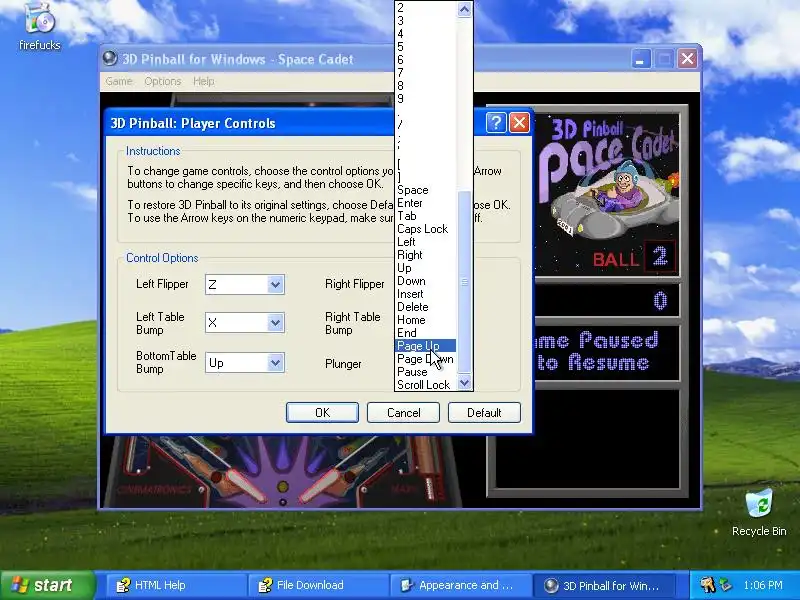The image size is (800, 600).
Task: Close the Player Controls dialog with X
Action: [x=519, y=123]
